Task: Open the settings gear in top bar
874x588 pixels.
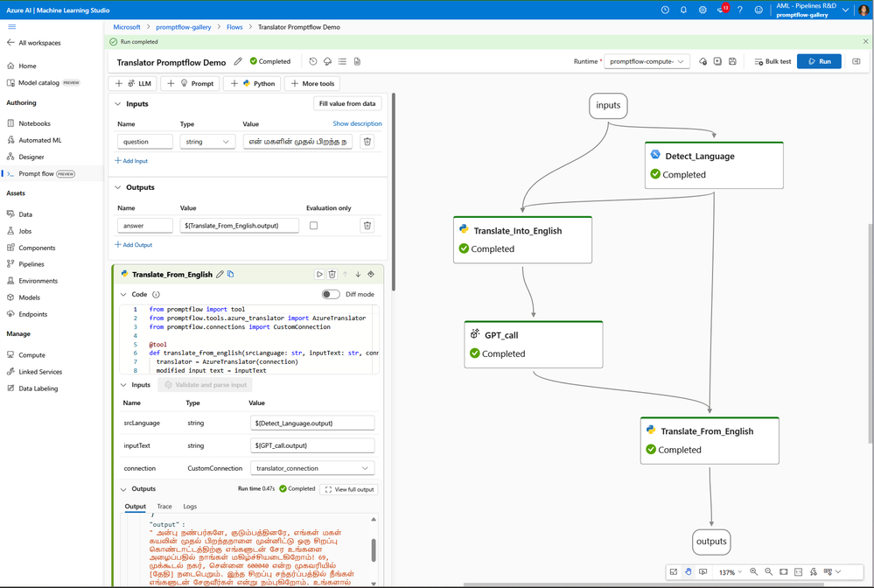Action: pos(703,10)
